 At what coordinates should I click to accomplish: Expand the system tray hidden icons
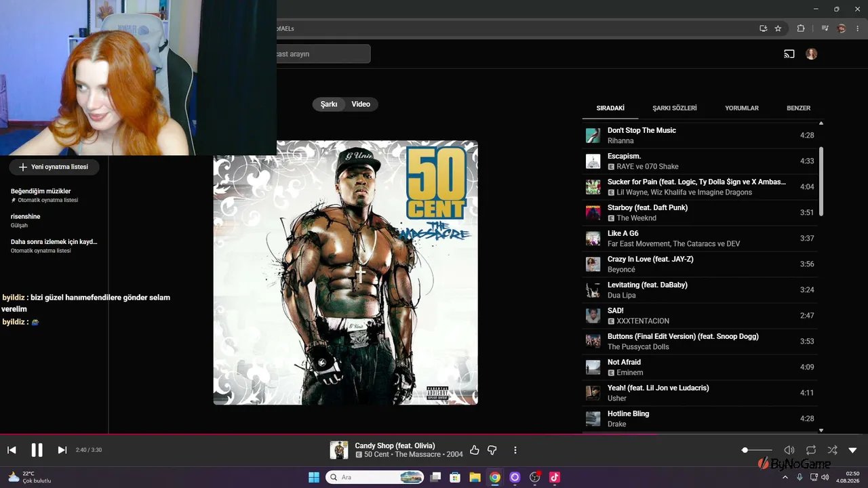coord(785,477)
